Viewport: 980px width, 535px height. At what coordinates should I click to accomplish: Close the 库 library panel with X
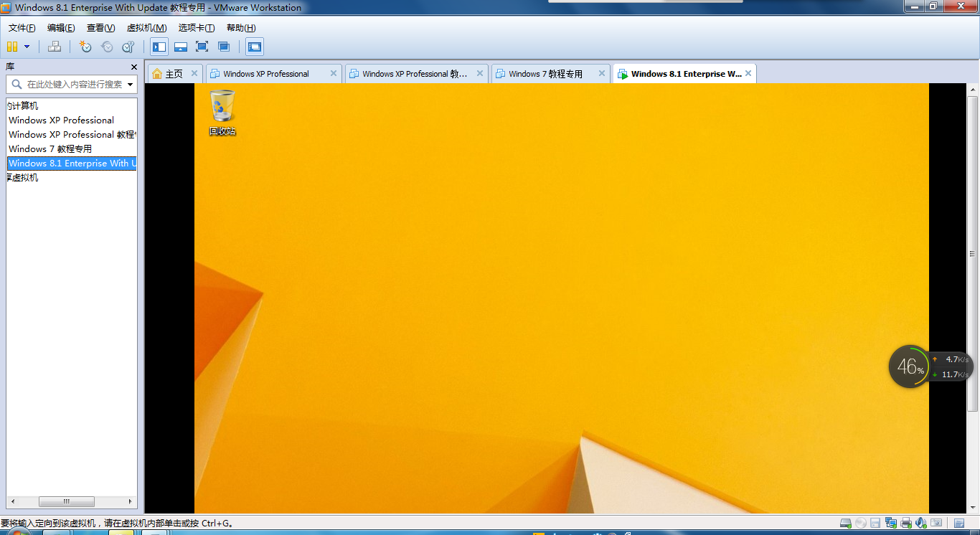coord(133,67)
